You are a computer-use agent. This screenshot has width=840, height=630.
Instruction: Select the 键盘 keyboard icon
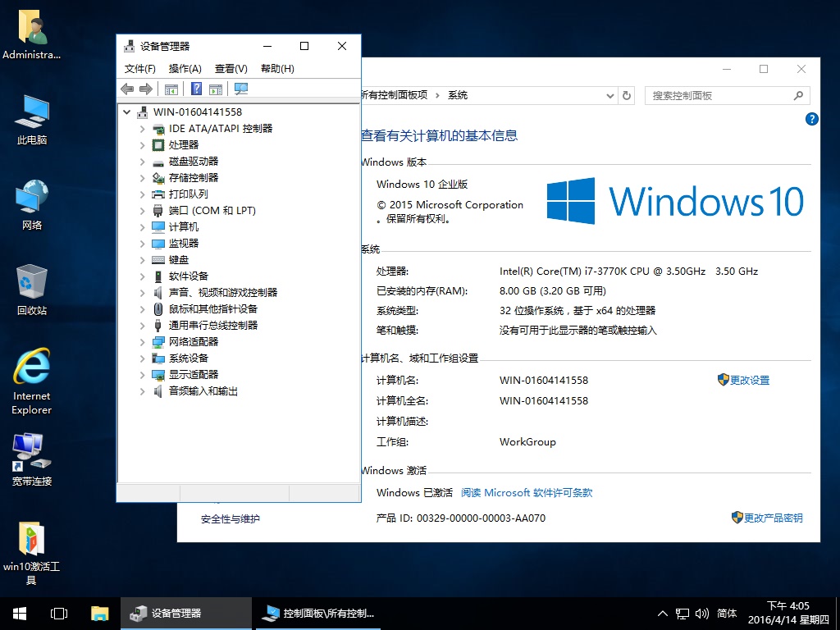coord(158,260)
